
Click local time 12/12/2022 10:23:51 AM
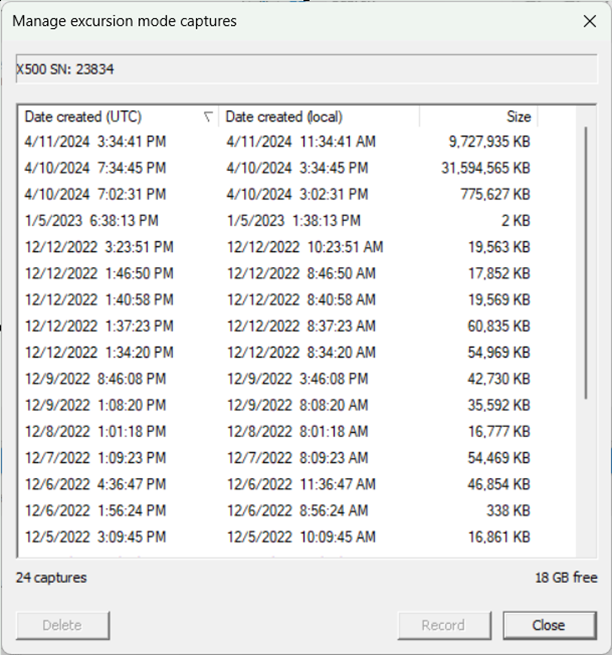tap(305, 247)
